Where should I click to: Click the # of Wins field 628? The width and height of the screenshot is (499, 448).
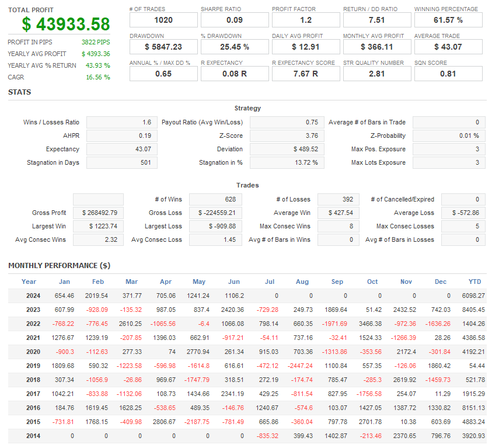point(215,199)
